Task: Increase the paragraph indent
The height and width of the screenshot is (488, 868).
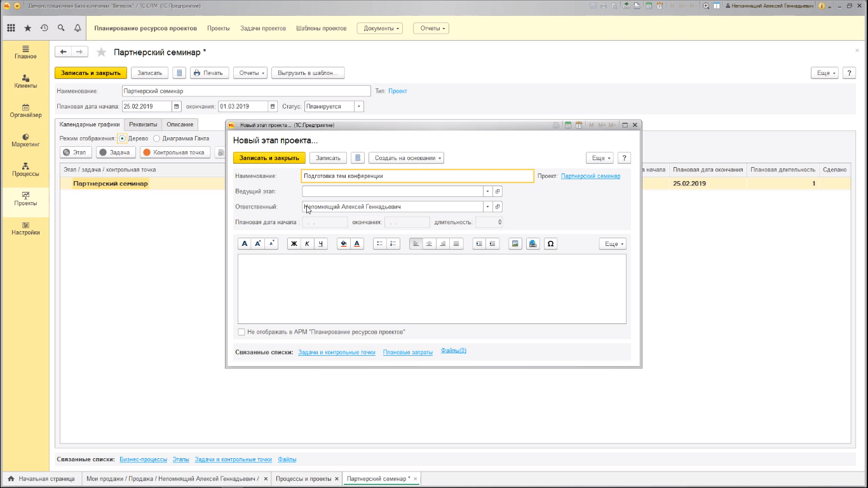Action: [479, 243]
